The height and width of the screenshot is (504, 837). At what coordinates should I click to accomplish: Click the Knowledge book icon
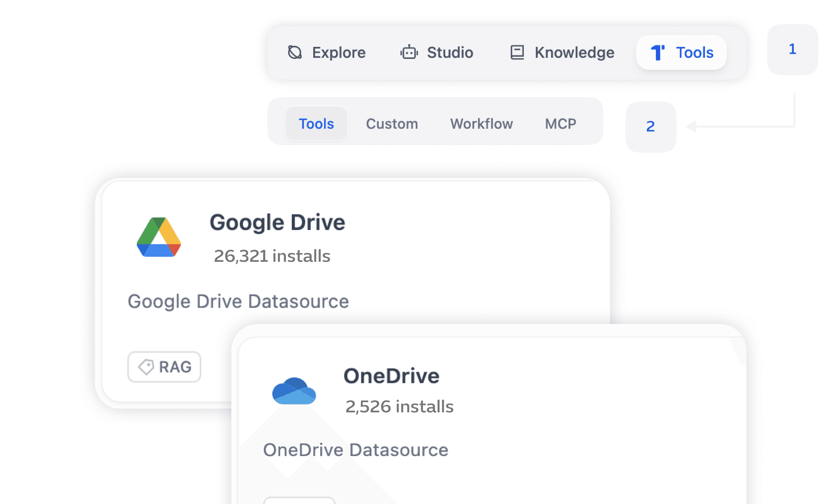click(517, 52)
